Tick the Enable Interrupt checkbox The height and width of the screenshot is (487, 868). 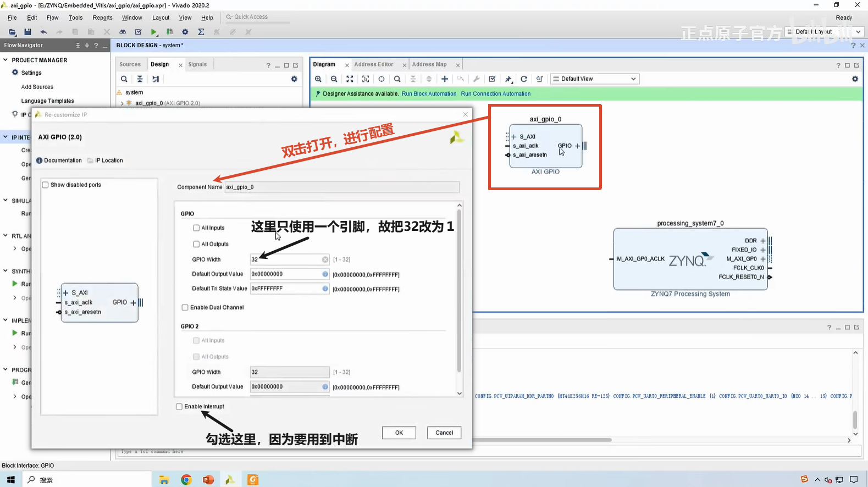click(x=179, y=407)
